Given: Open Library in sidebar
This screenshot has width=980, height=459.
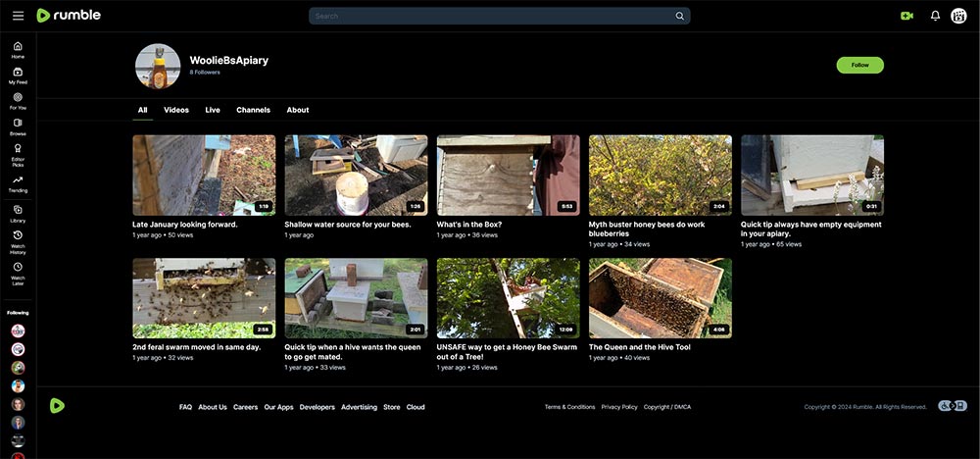Looking at the screenshot, I should coord(18,214).
